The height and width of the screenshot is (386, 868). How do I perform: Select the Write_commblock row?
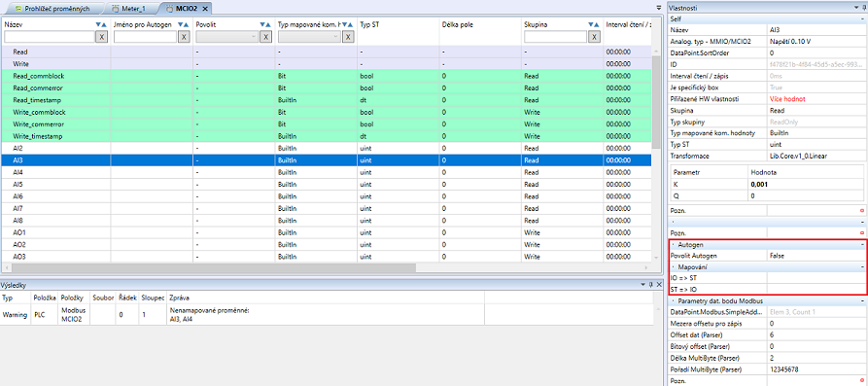[x=327, y=112]
